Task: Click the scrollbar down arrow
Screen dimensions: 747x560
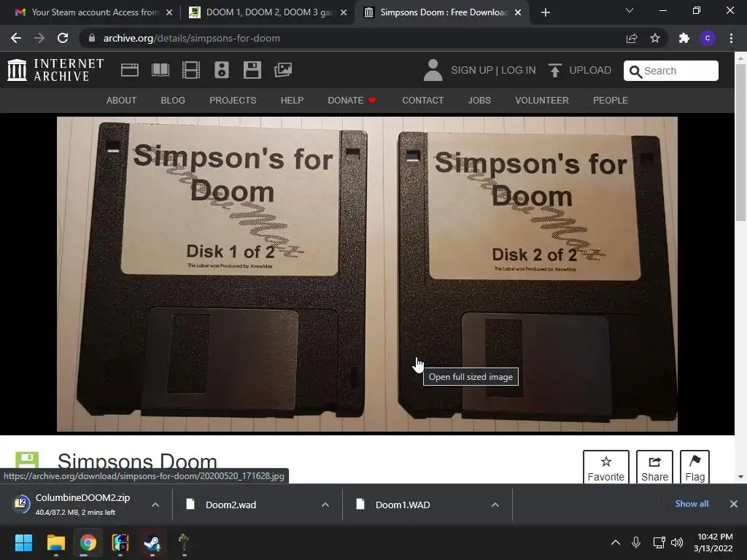Action: [x=740, y=477]
